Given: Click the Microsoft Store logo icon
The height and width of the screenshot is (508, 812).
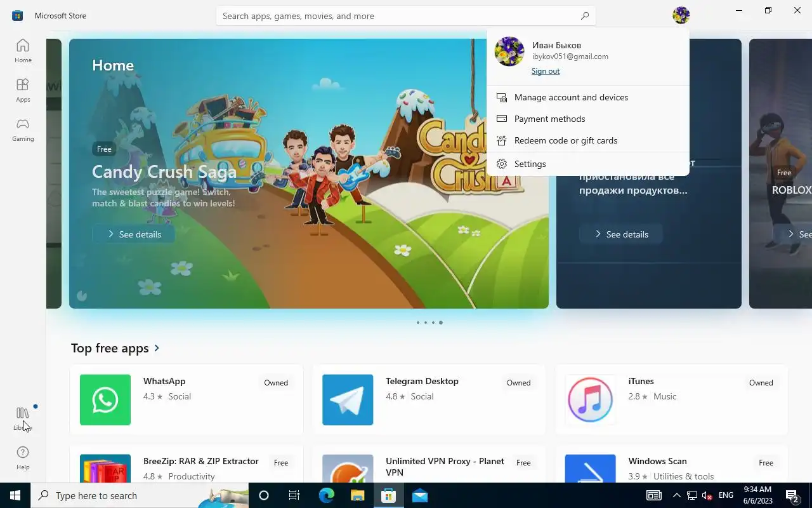Looking at the screenshot, I should click(x=17, y=15).
